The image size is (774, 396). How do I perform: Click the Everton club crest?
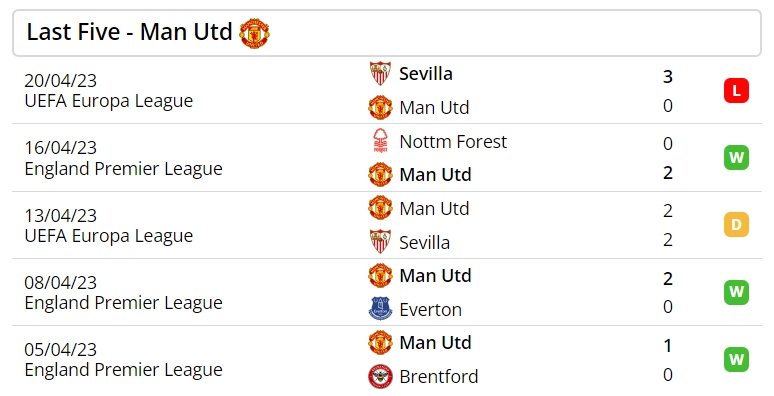pos(380,309)
